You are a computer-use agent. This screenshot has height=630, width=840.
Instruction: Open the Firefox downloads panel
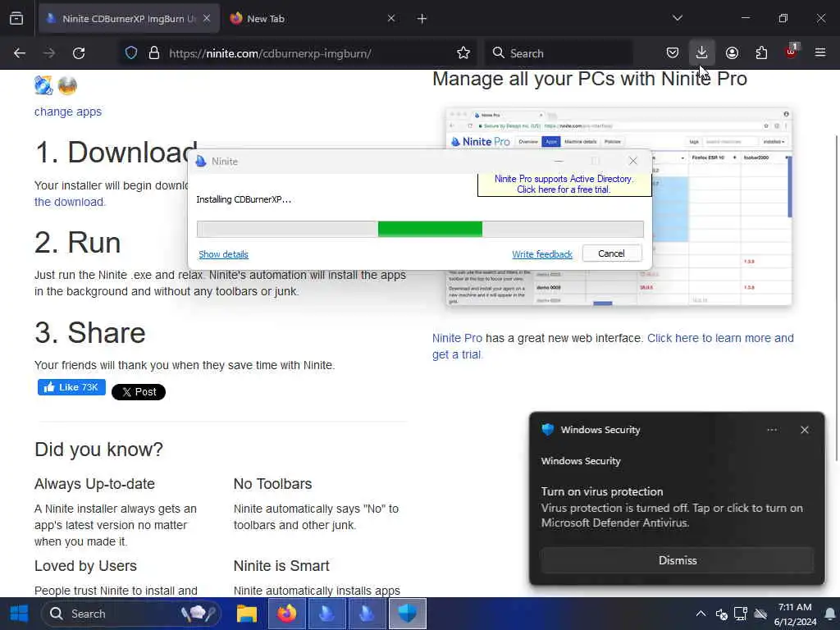click(702, 53)
